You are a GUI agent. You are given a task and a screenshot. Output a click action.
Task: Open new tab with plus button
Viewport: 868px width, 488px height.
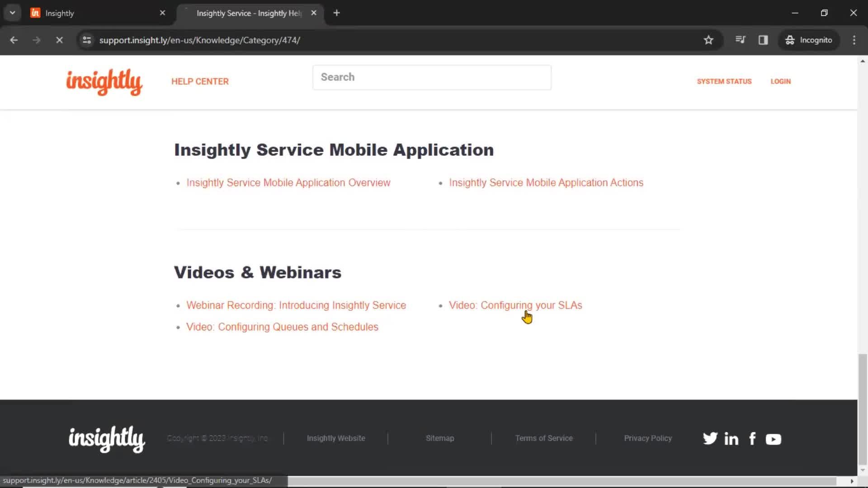click(x=336, y=13)
